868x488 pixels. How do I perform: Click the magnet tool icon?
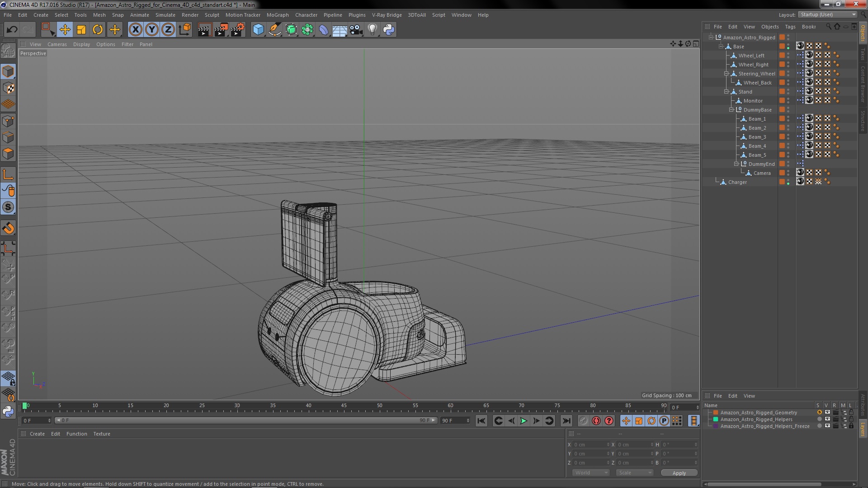(8, 228)
